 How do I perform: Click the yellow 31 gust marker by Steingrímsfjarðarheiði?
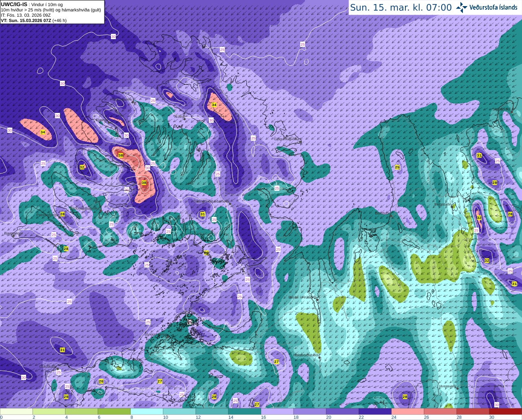coord(203,214)
